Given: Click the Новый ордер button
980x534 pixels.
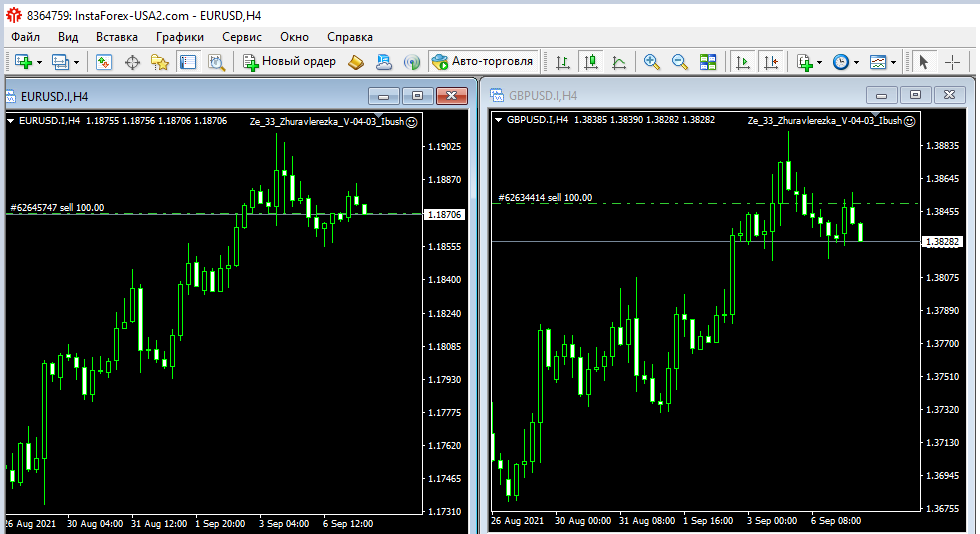Looking at the screenshot, I should coord(290,62).
